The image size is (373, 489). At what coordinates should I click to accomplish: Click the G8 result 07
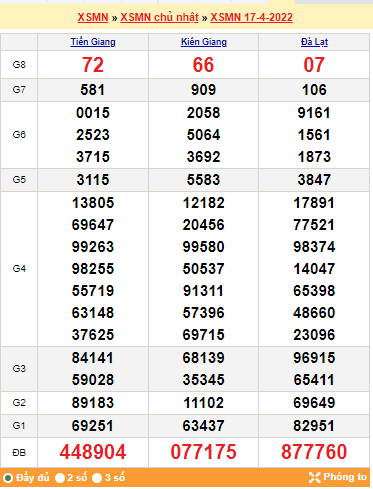314,65
